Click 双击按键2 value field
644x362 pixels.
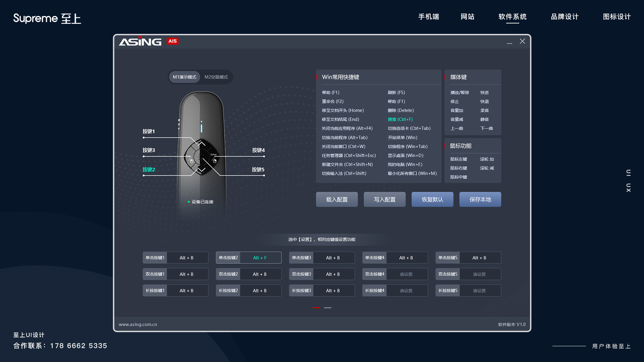(x=260, y=274)
